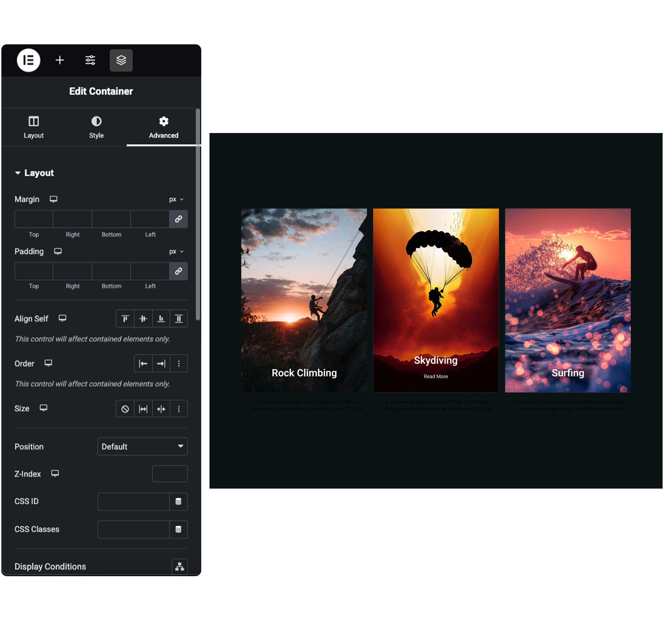The width and height of the screenshot is (672, 644).
Task: Open Margin responsive device icon
Action: pos(54,199)
